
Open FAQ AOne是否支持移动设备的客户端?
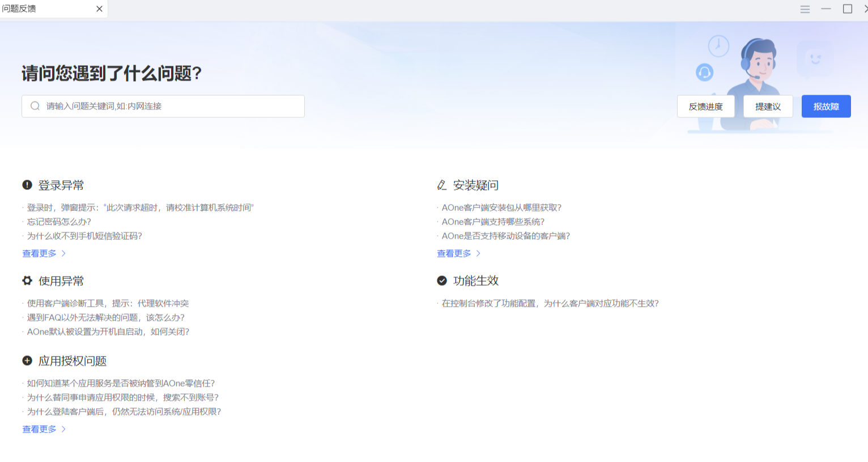pos(506,236)
